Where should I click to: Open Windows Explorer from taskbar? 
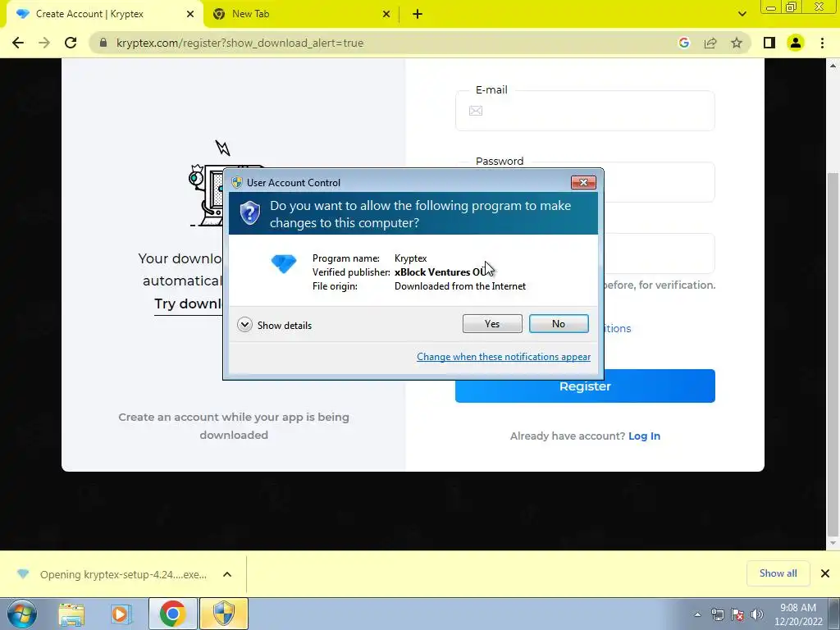point(71,614)
